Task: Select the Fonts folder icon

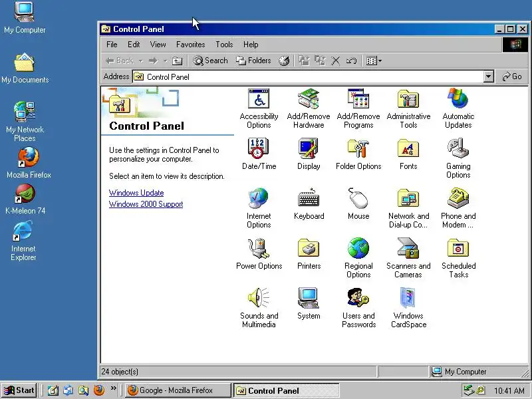Action: [408, 154]
